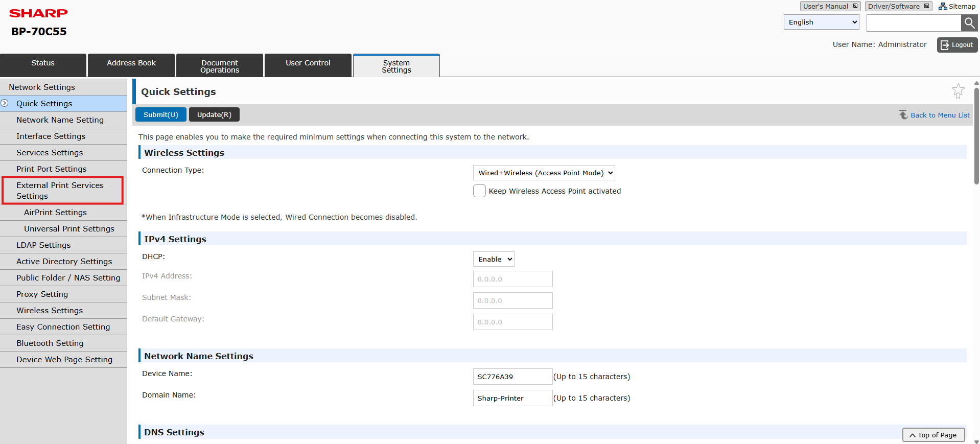Screen dimensions: 980x444
Task: Go Back to Menu List
Action: [940, 115]
